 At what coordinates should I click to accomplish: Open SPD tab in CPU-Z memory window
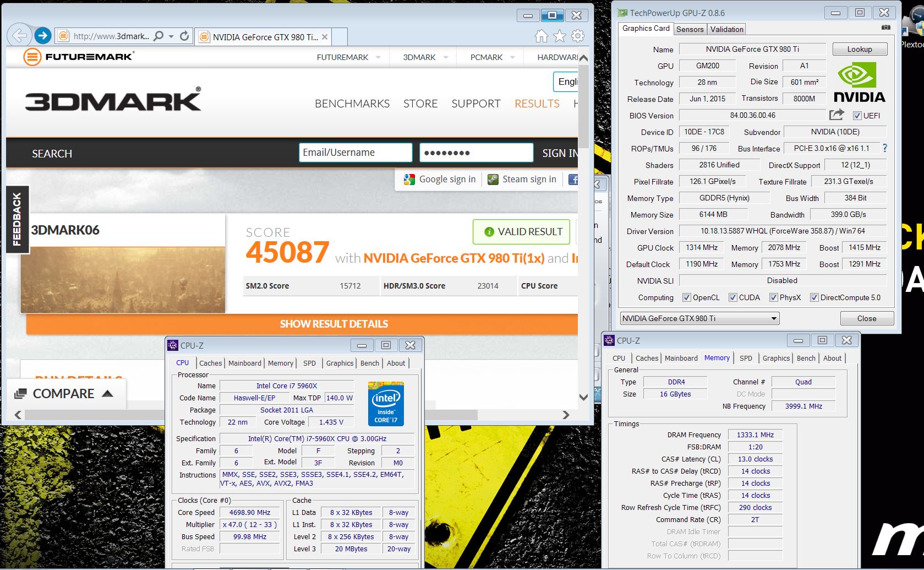[x=746, y=358]
